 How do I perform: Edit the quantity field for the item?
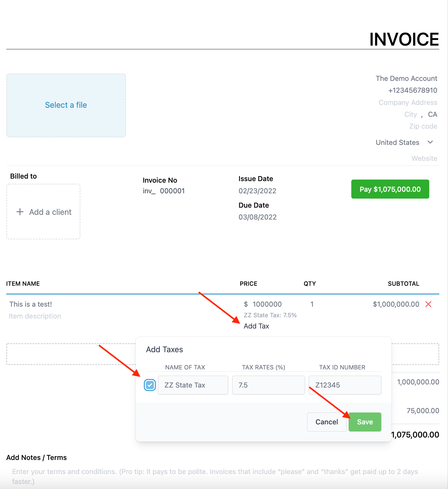(312, 304)
